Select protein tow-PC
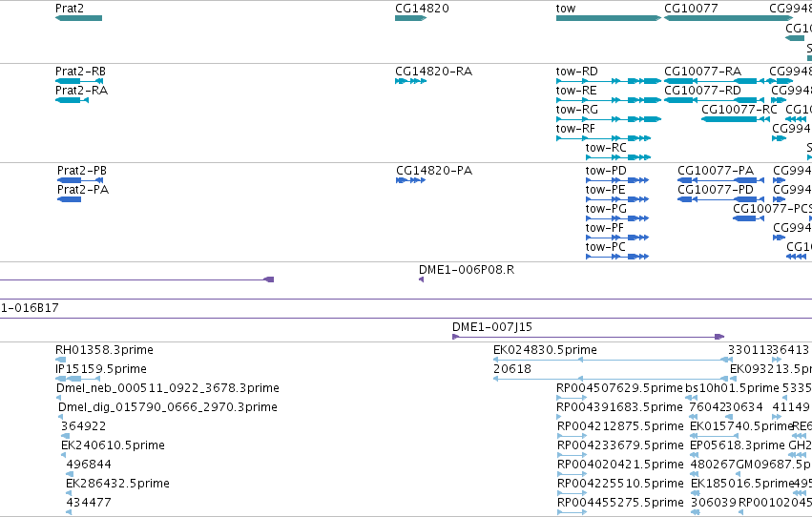This screenshot has height=517, width=812. pos(617,257)
